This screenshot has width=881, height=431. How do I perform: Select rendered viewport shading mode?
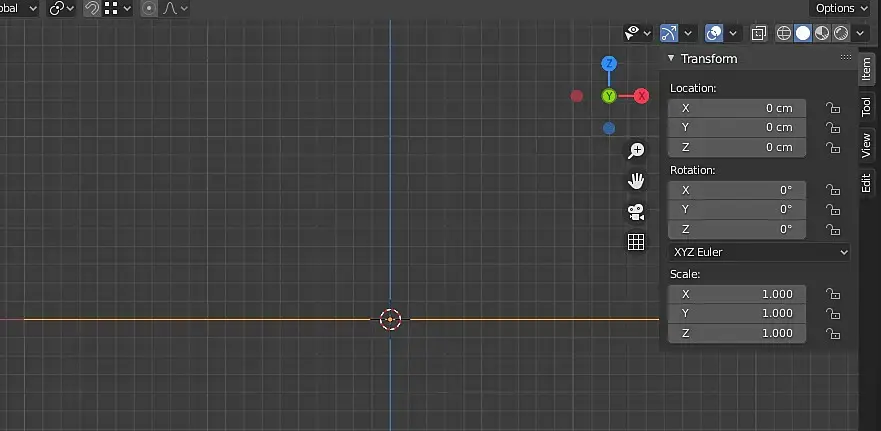coord(841,33)
